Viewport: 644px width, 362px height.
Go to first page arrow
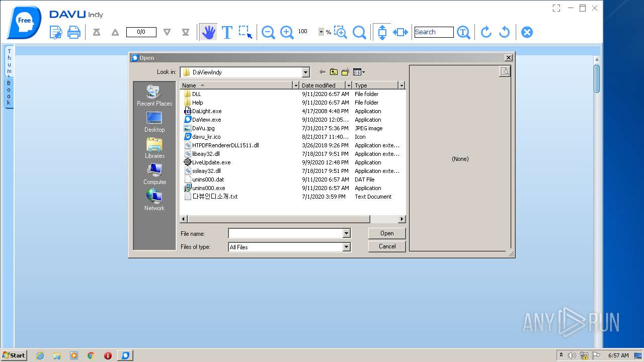pos(97,32)
